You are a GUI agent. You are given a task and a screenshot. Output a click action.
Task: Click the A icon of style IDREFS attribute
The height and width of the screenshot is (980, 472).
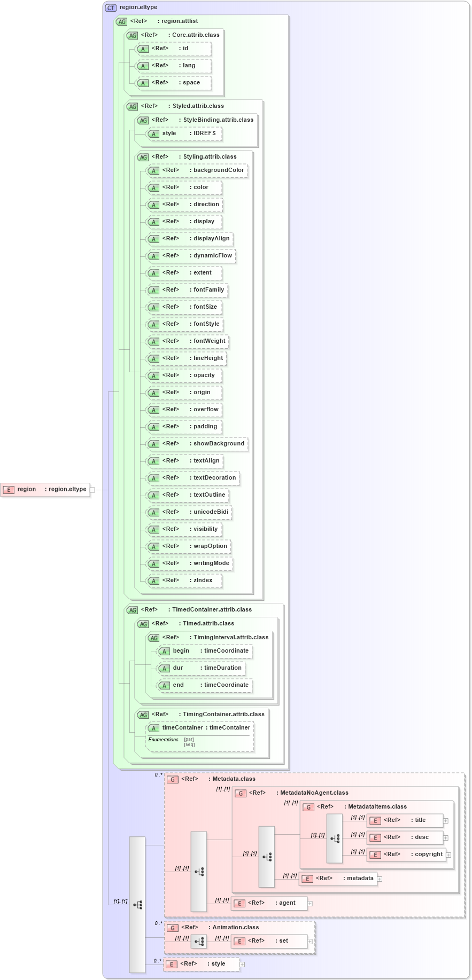(x=153, y=134)
